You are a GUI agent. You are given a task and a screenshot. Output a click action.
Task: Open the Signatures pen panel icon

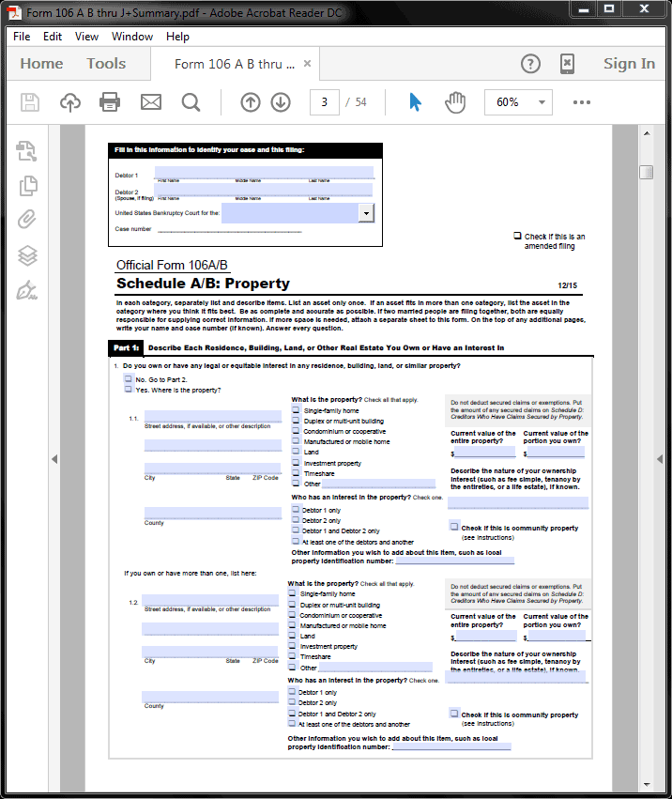pos(26,290)
